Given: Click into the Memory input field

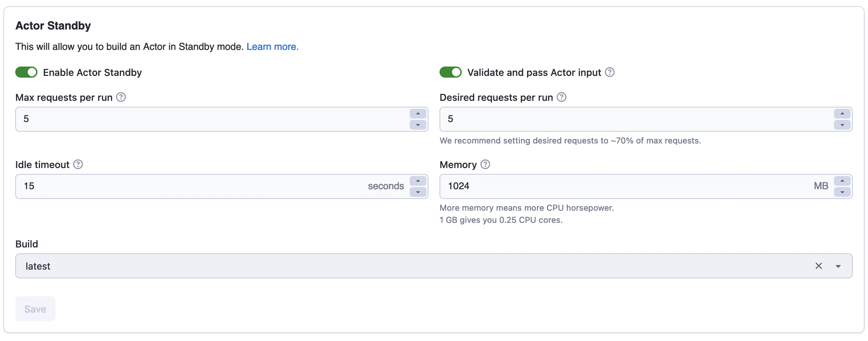Looking at the screenshot, I should (624, 186).
